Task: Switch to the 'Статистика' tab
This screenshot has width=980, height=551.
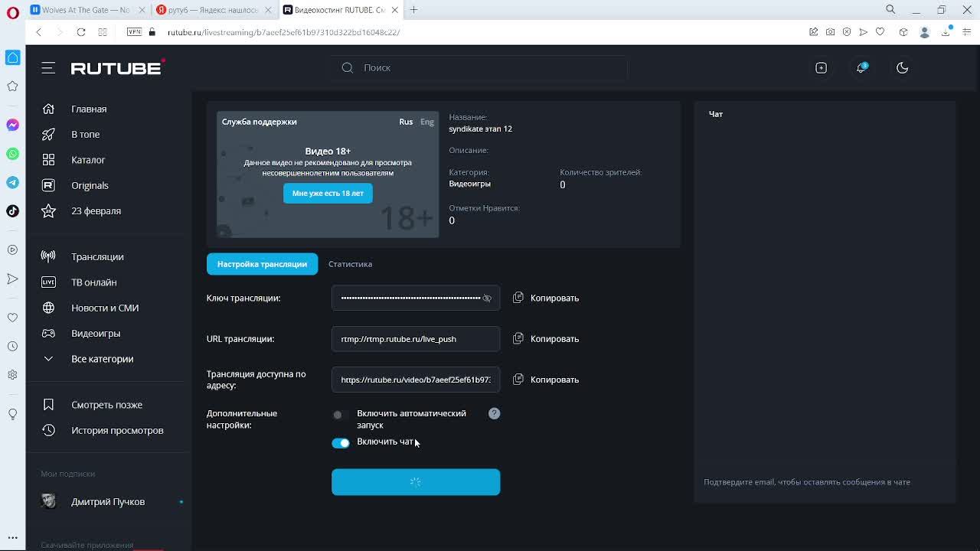Action: [x=350, y=264]
